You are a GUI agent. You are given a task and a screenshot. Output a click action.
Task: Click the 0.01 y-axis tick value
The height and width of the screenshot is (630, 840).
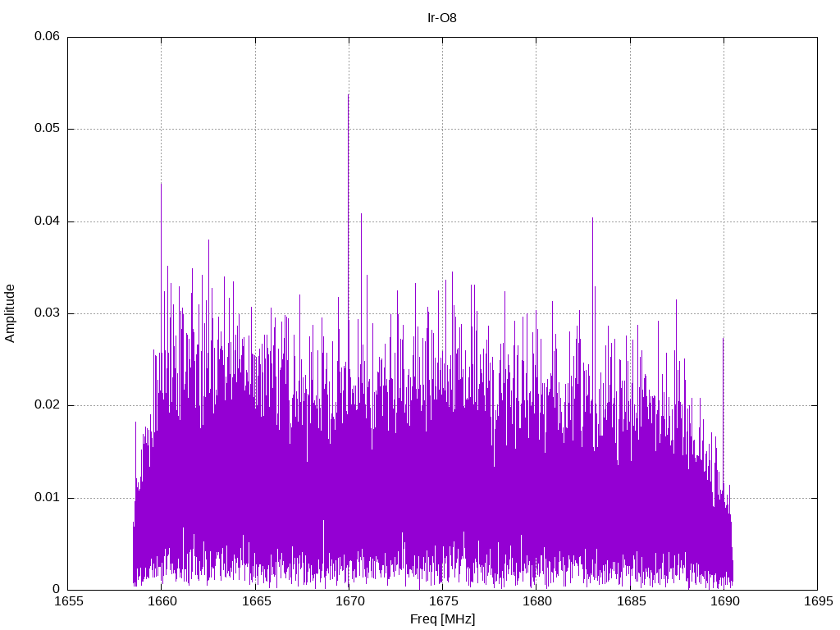click(x=47, y=498)
